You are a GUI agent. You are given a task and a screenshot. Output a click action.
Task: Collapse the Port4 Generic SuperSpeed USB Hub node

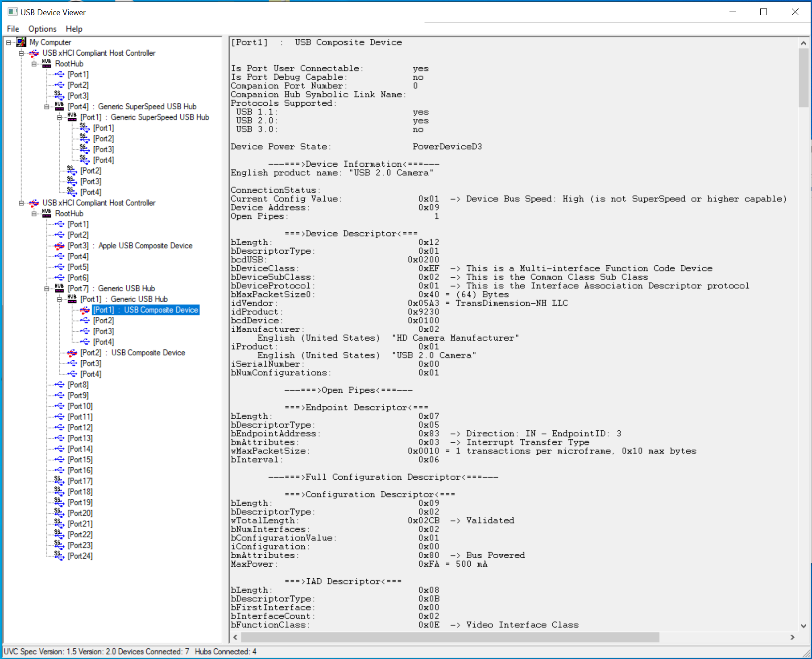pos(46,107)
